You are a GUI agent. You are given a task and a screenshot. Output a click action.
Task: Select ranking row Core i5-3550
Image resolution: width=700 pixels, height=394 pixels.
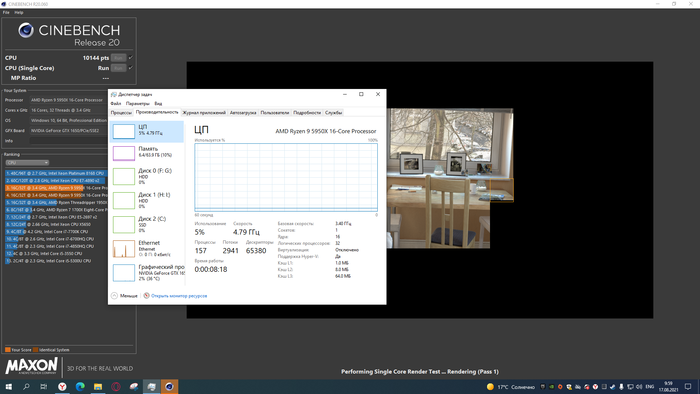pyautogui.click(x=56, y=253)
